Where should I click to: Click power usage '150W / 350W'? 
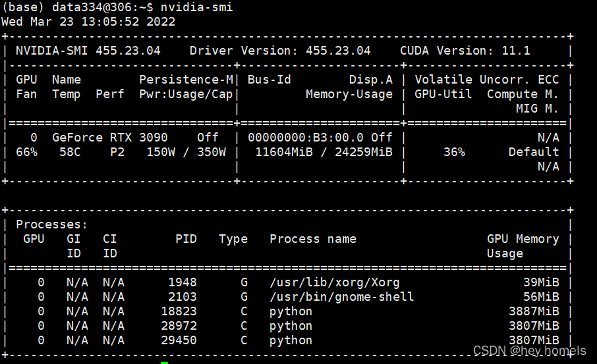(x=186, y=152)
